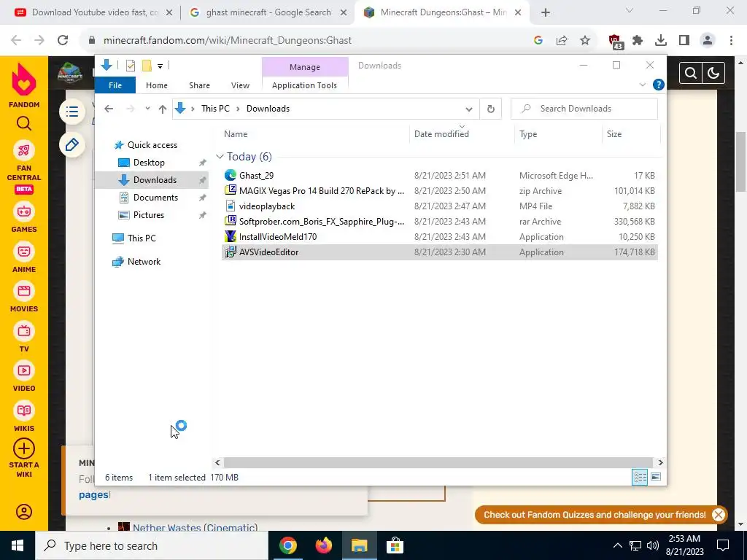
Task: Click the Manage contextual tab
Action: click(x=305, y=67)
